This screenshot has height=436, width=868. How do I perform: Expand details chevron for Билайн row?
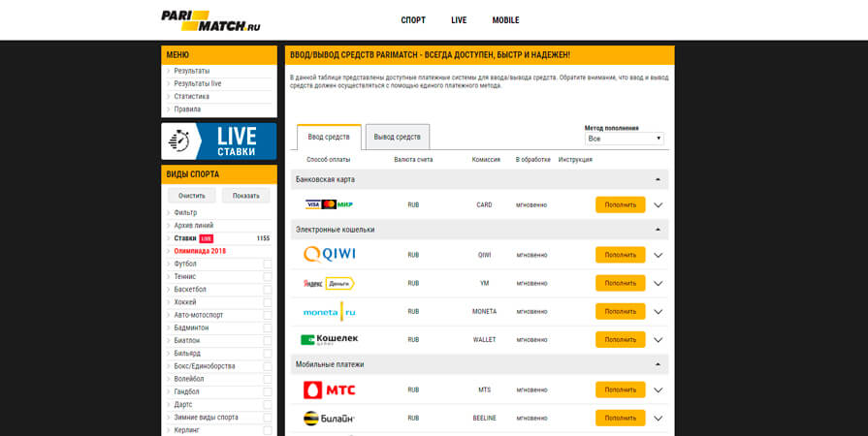(659, 419)
